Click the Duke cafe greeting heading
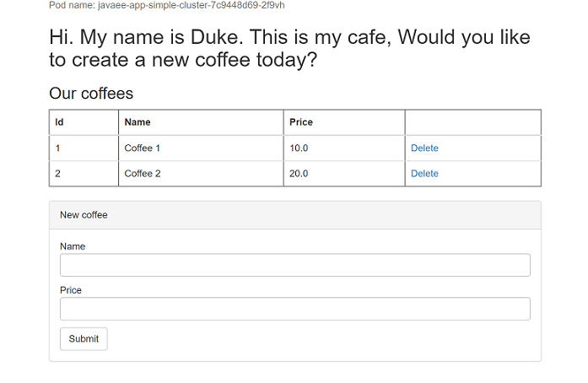The image size is (588, 383). click(289, 49)
